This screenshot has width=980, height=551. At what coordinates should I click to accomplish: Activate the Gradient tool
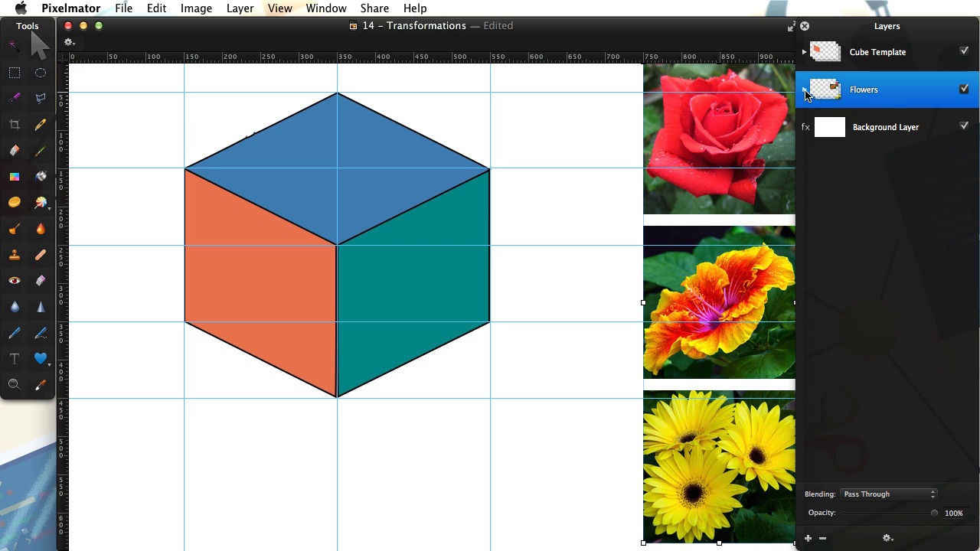15,177
